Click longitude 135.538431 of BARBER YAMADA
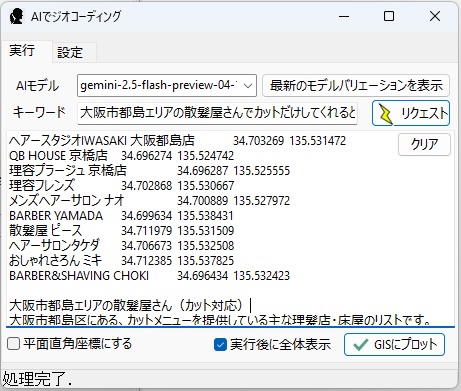461x391 pixels. point(205,216)
